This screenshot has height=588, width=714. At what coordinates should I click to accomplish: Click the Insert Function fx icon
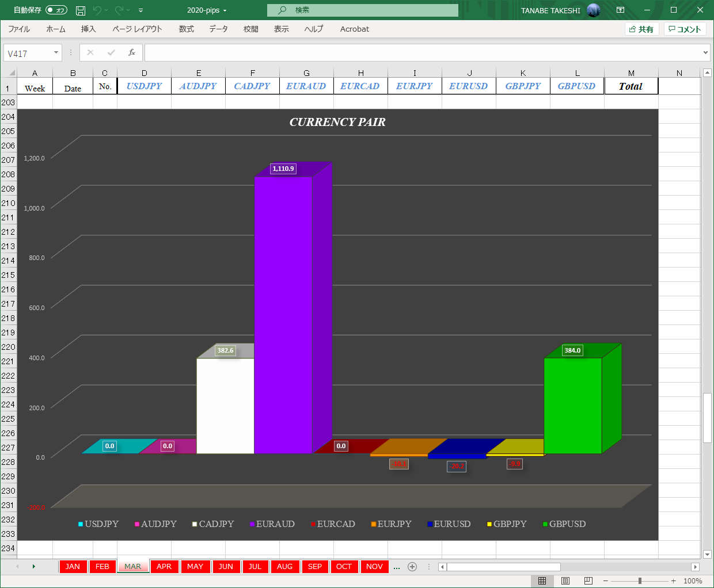coord(132,52)
